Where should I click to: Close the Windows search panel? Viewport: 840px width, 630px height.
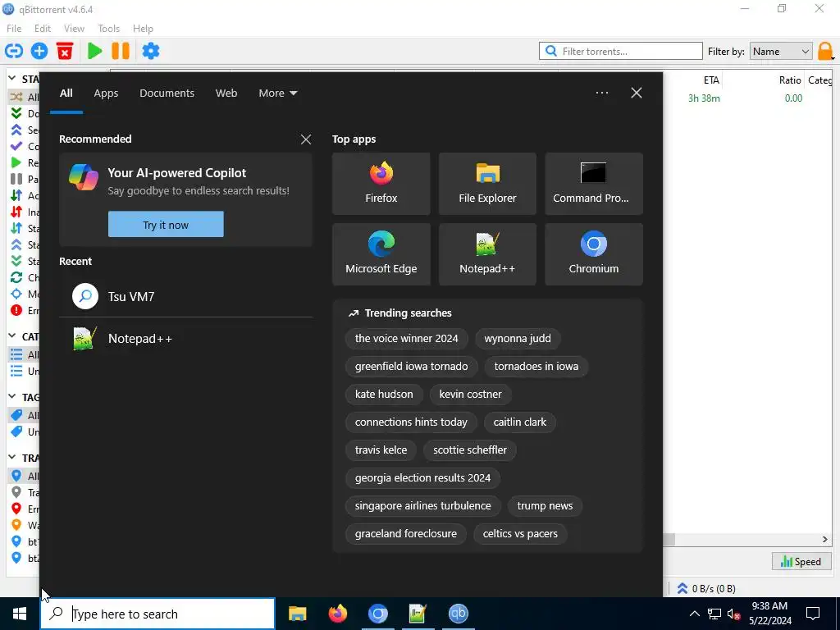click(637, 93)
